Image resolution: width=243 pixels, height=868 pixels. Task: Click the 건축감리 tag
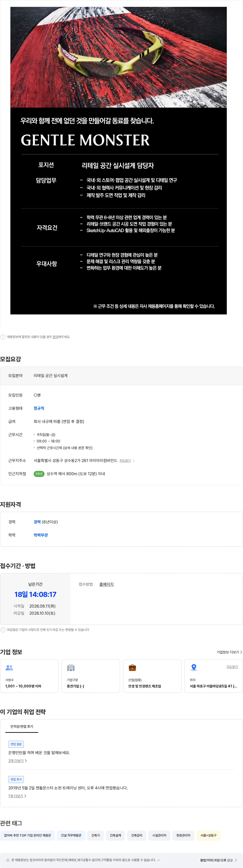click(136, 835)
